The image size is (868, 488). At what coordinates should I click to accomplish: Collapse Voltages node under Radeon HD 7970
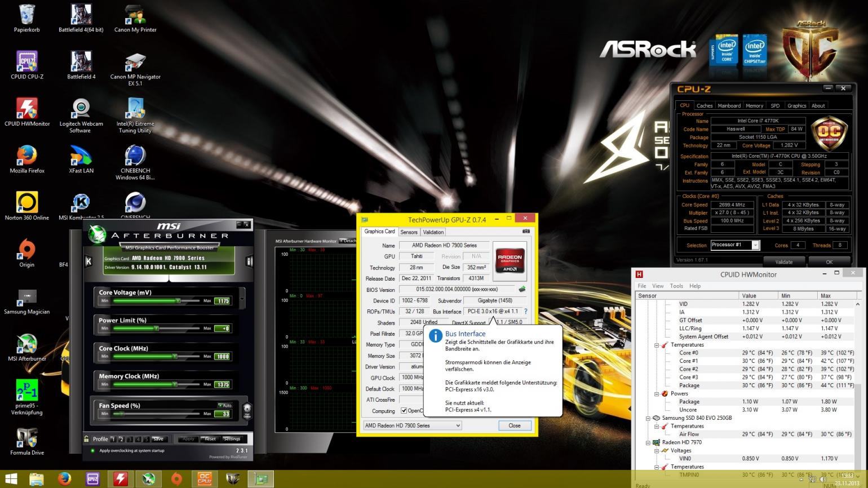(657, 451)
